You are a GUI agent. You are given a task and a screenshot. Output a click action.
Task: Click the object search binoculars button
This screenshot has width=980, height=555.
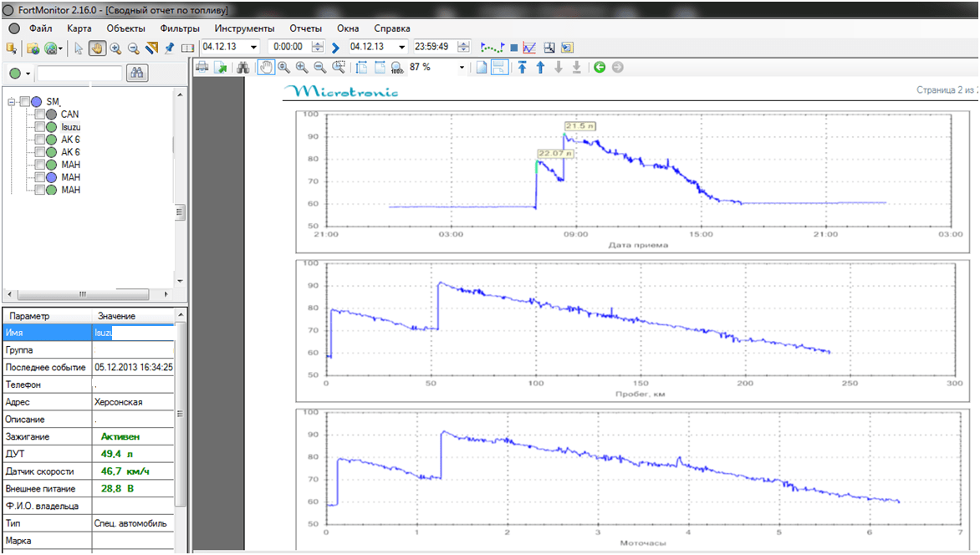click(137, 73)
